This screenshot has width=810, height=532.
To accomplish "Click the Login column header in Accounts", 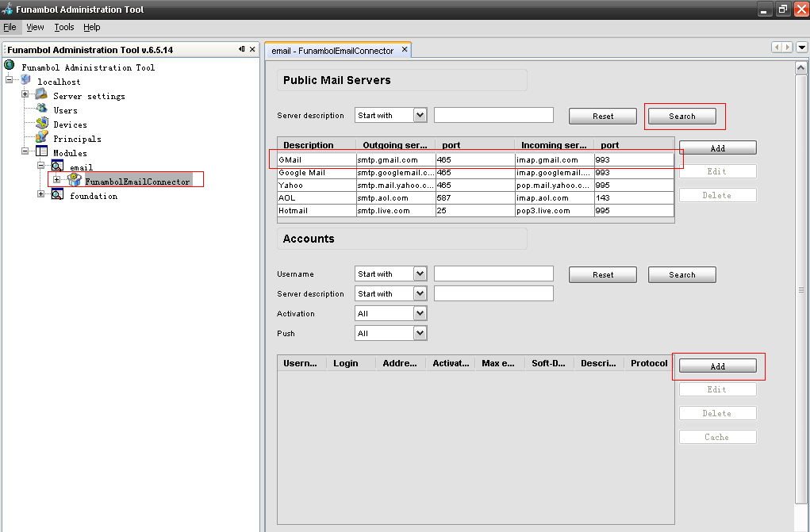I will [351, 363].
